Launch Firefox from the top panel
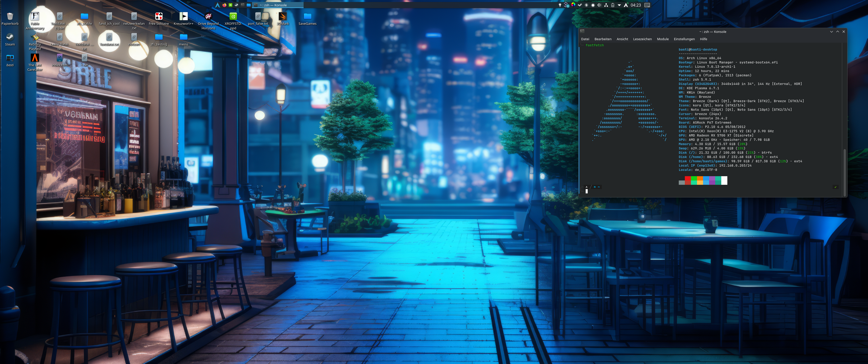This screenshot has height=364, width=868. click(x=224, y=5)
